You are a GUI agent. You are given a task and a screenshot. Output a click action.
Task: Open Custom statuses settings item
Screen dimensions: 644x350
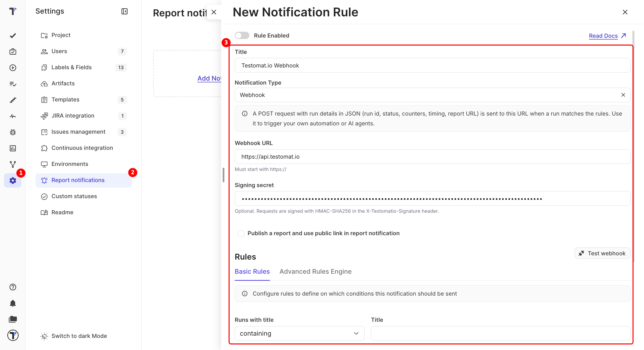point(84,196)
